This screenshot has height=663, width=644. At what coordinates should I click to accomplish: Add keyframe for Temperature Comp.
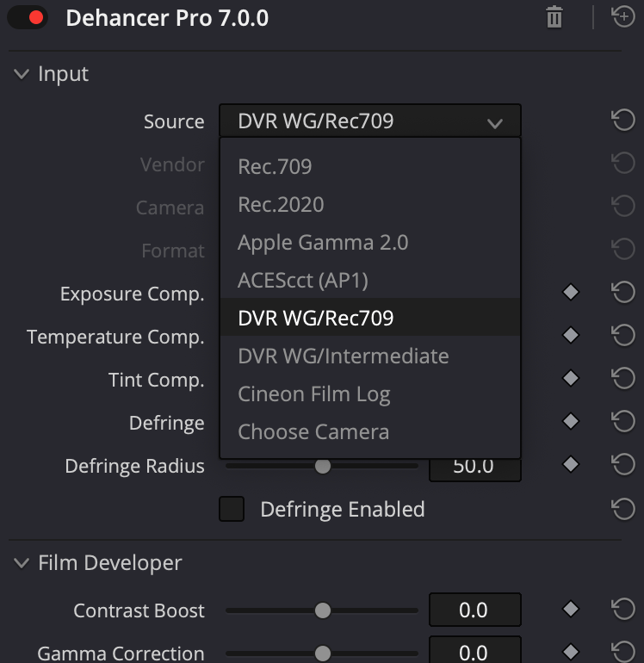click(571, 335)
